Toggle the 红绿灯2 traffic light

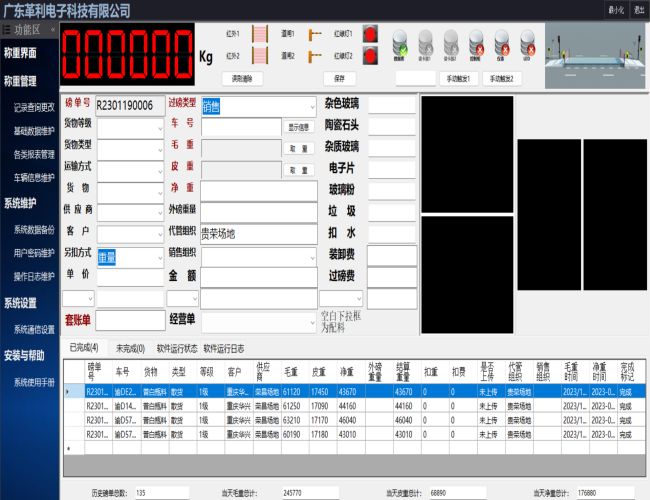pos(370,56)
